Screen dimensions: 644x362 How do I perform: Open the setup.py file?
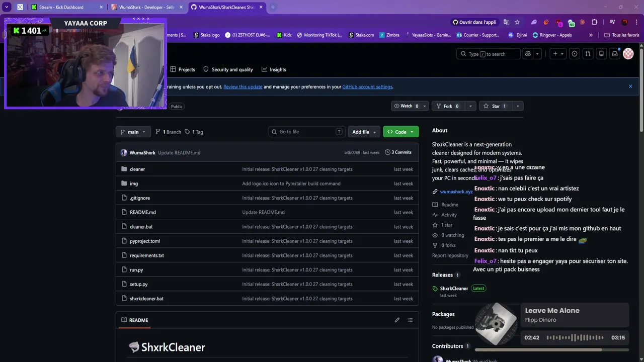(x=139, y=284)
